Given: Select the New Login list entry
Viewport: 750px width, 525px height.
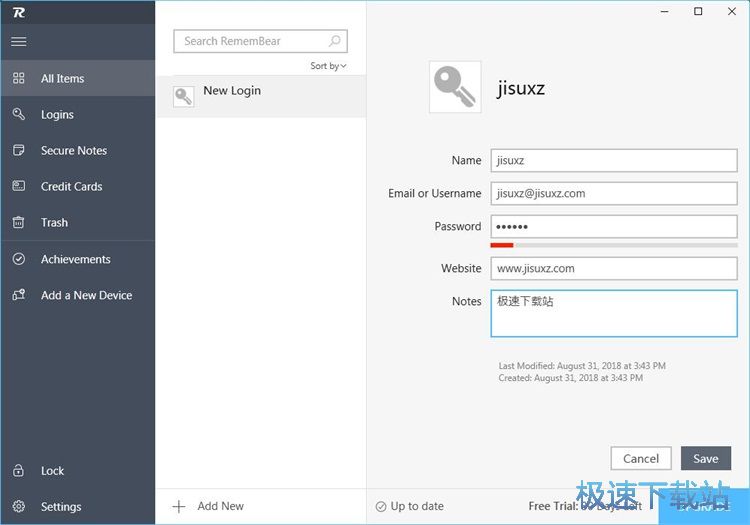Looking at the screenshot, I should pos(261,96).
